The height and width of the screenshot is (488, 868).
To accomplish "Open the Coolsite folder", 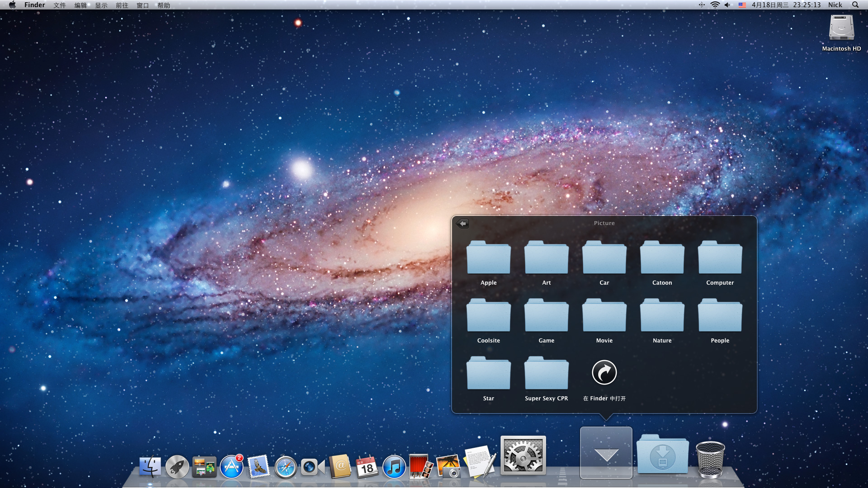I will click(x=488, y=315).
